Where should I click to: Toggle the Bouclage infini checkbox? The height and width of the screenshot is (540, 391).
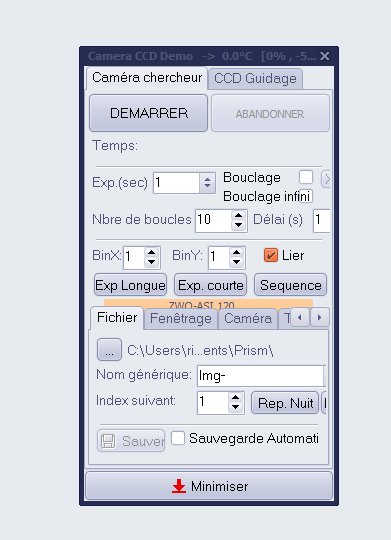coord(306,196)
